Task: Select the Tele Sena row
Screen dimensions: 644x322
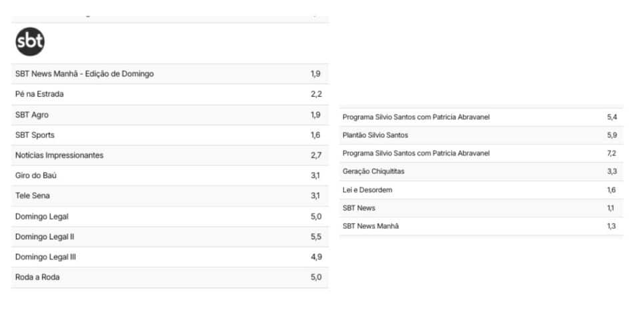Action: 170,196
